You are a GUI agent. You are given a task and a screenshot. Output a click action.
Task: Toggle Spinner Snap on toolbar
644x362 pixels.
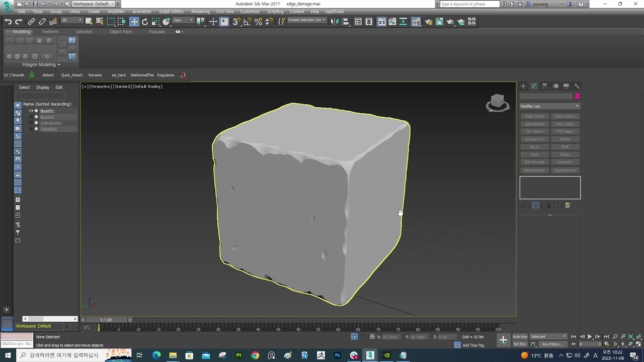269,22
